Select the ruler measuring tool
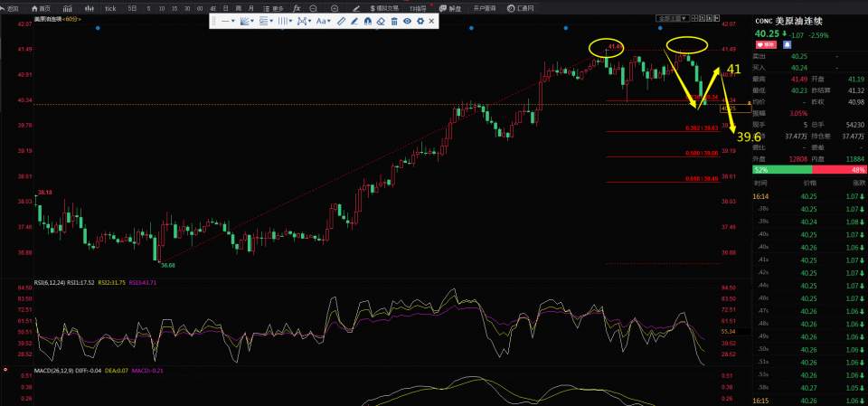 tap(342, 21)
